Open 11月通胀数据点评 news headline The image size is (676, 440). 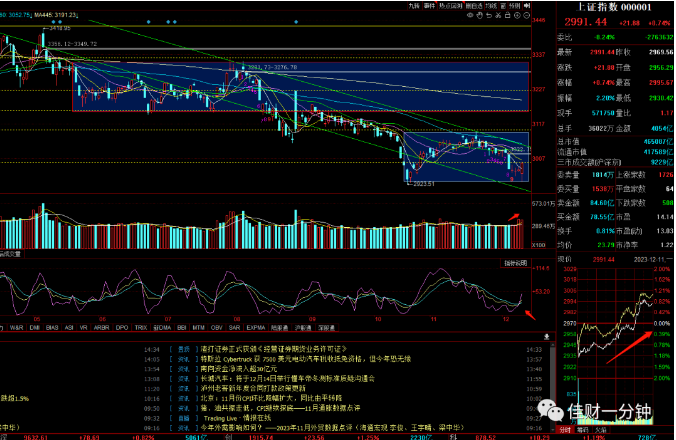[x=280, y=408]
